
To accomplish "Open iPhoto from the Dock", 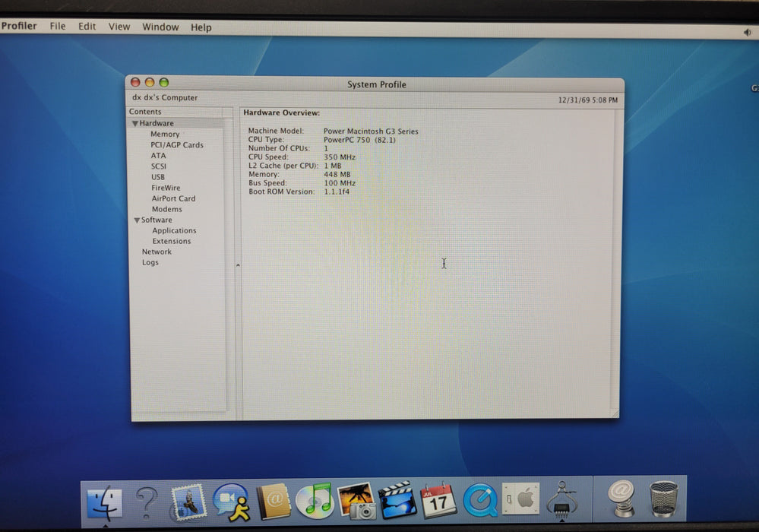I will 357,501.
